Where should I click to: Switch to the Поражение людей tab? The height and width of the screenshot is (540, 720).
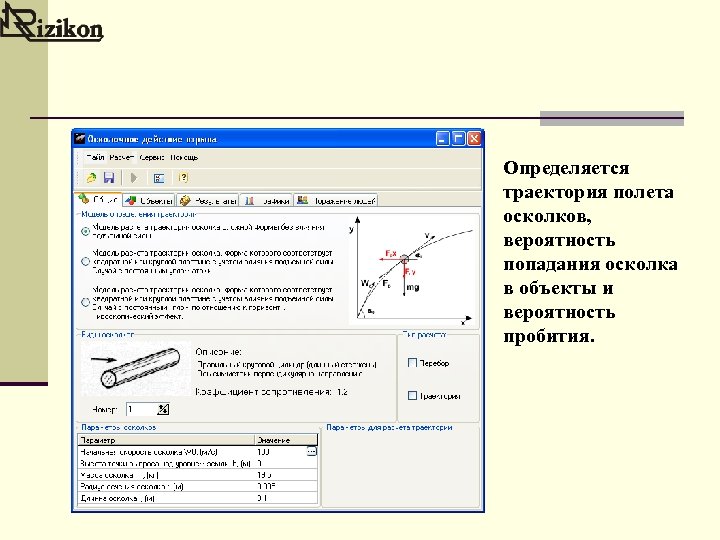click(x=336, y=201)
